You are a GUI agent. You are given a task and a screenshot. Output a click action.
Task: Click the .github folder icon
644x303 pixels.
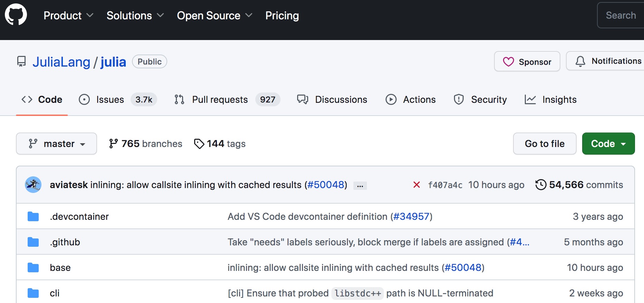(33, 242)
